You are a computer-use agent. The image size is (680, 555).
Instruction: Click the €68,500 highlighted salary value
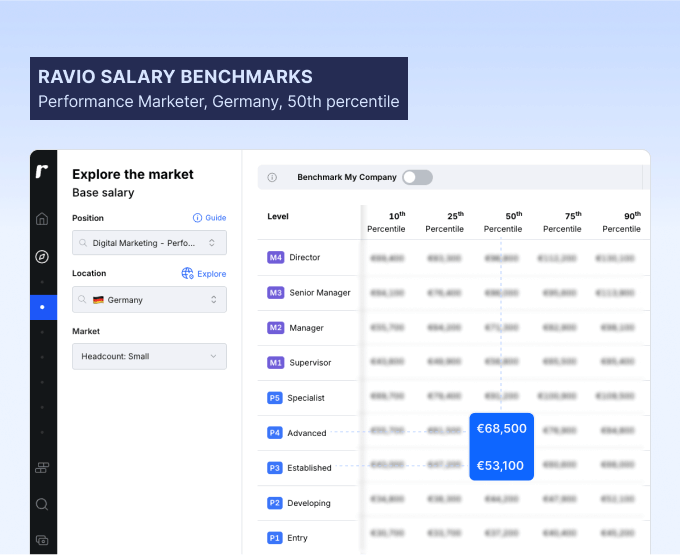coord(502,428)
